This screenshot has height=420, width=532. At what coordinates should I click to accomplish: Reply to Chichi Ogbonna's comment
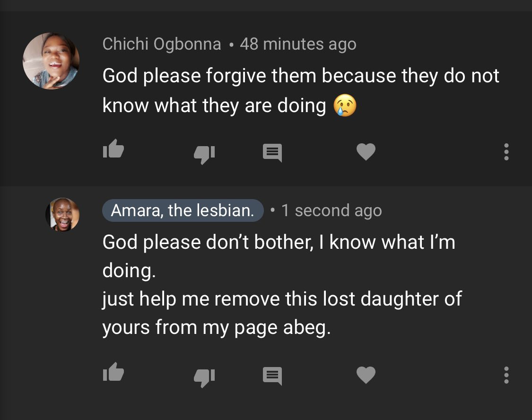tap(272, 152)
